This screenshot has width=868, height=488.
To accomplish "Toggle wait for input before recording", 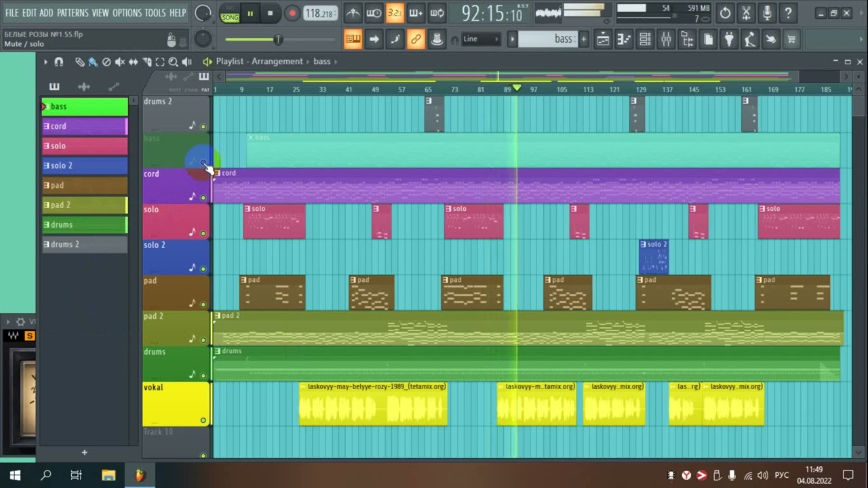I will coord(374,13).
